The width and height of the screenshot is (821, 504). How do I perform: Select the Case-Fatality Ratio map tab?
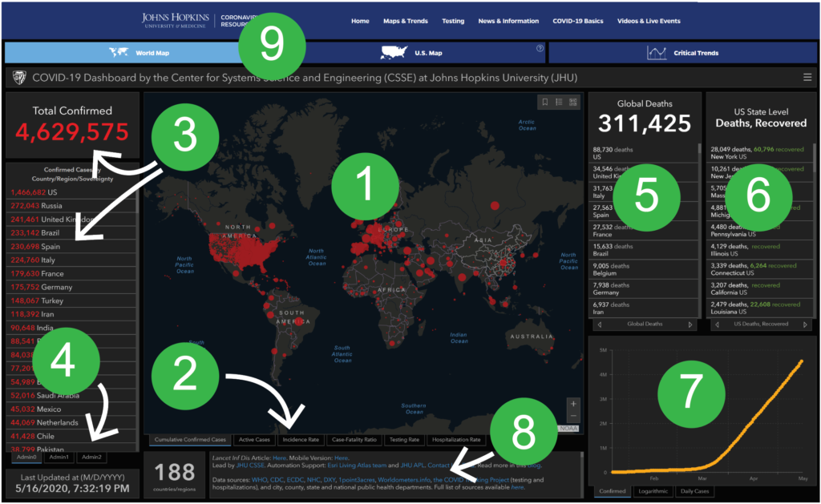(x=354, y=440)
